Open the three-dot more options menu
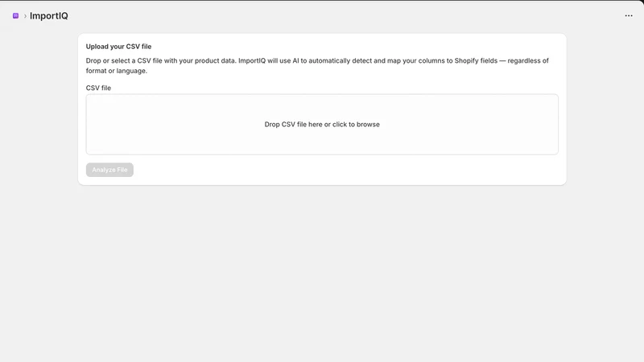 click(x=629, y=15)
